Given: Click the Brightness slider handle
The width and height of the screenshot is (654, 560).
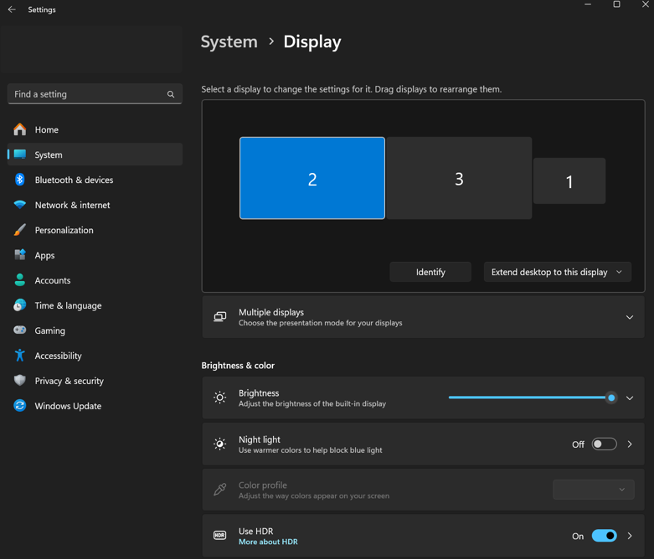Looking at the screenshot, I should 611,398.
